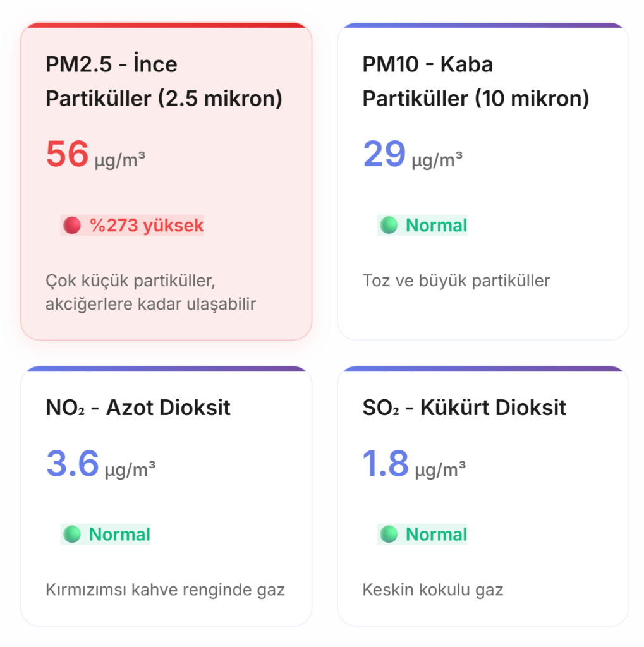The width and height of the screenshot is (644, 647).
Task: Click the 'Toz ve büyük partiküller' description
Action: tap(456, 281)
